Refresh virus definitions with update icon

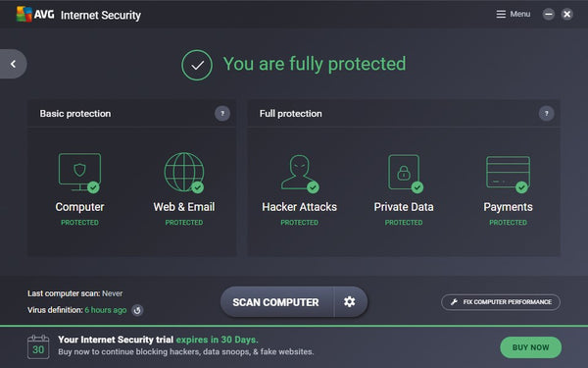point(137,310)
